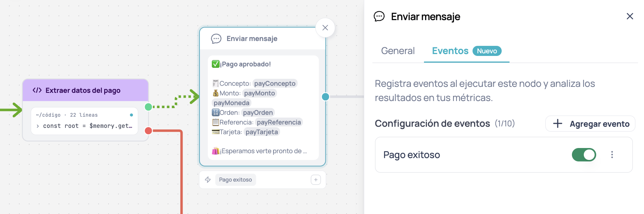Click the credit card emoji beside Tarjeta

[x=216, y=132]
